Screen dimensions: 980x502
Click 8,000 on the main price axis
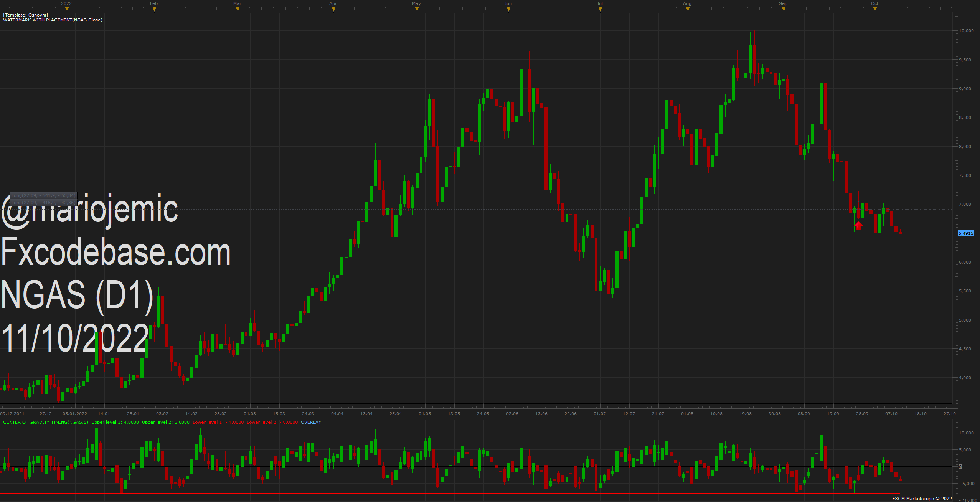(x=965, y=147)
